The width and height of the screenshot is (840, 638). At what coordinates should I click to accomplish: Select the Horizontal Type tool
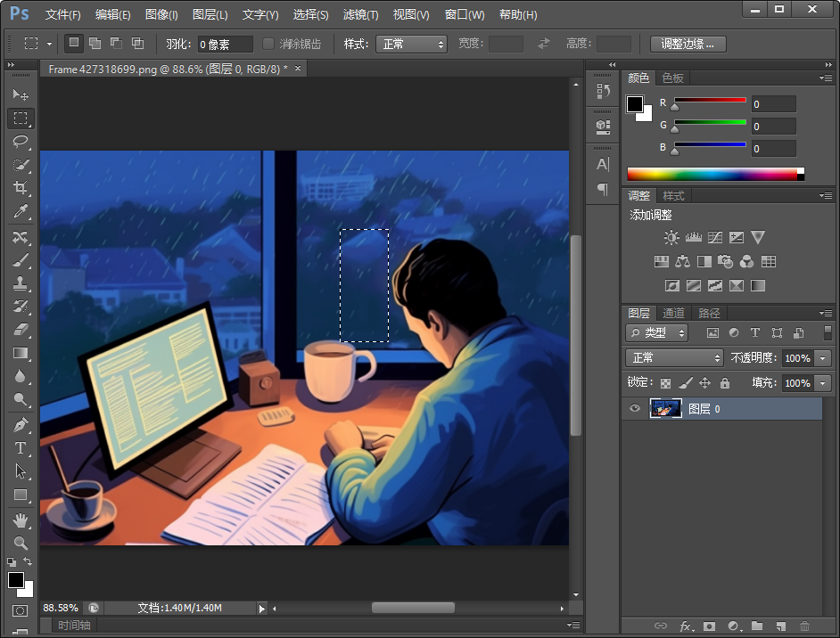pyautogui.click(x=21, y=448)
